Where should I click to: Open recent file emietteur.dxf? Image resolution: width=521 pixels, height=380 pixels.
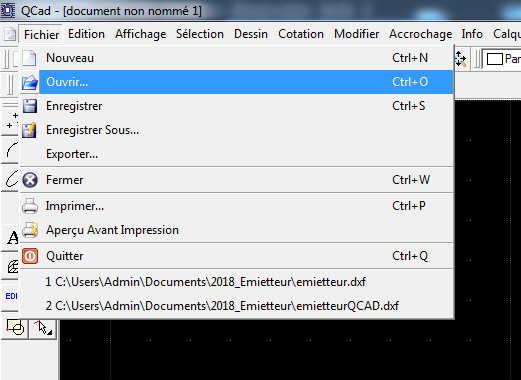pyautogui.click(x=237, y=282)
